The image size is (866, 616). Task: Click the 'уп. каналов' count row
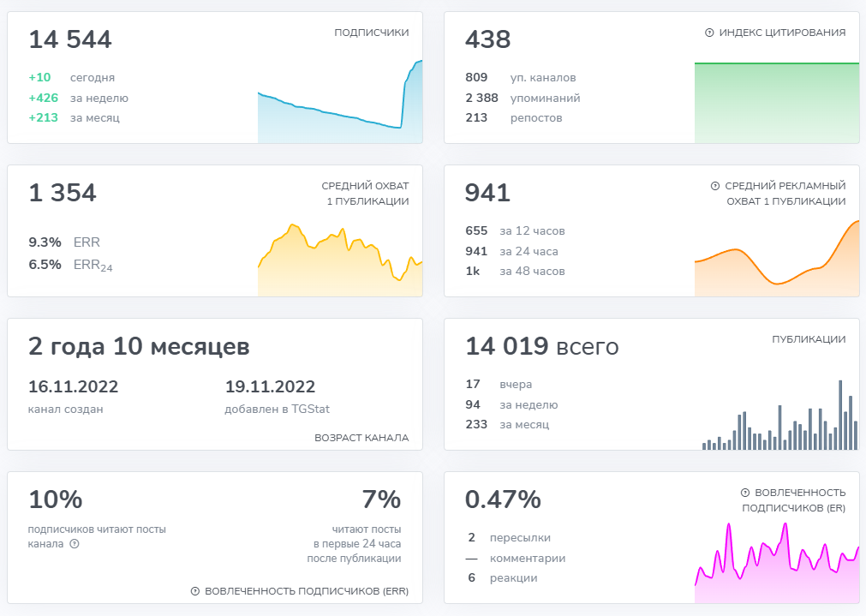tap(521, 77)
